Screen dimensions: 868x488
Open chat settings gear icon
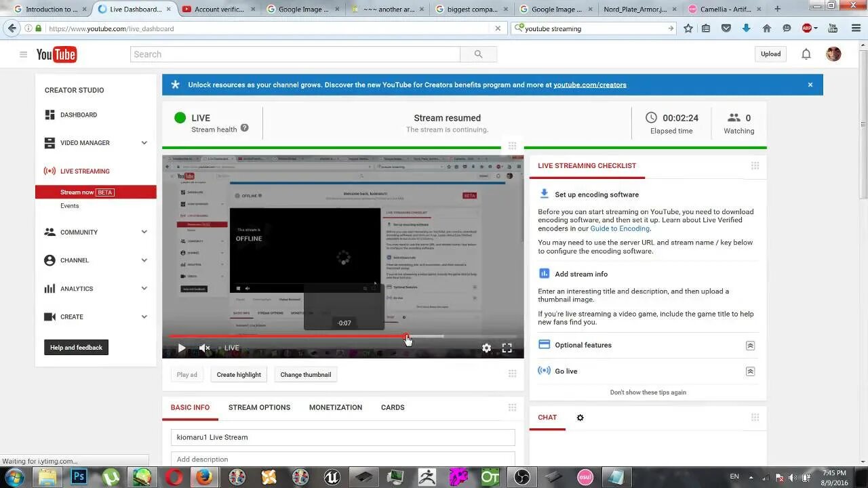coord(580,418)
